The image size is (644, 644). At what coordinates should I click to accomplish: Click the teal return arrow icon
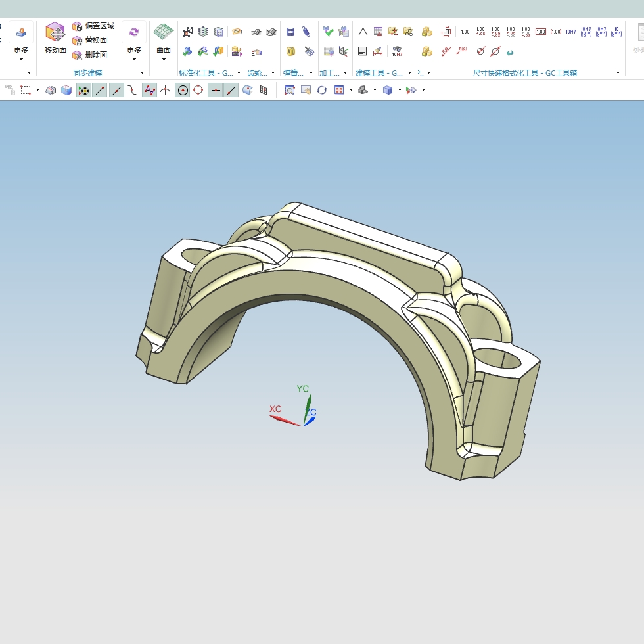(510, 52)
